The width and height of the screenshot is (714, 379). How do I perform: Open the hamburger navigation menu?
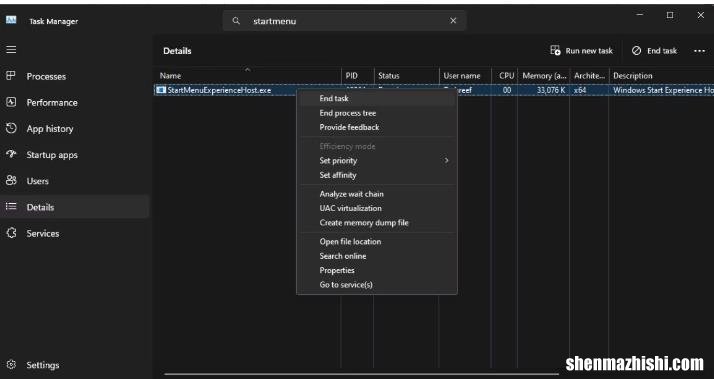point(11,49)
